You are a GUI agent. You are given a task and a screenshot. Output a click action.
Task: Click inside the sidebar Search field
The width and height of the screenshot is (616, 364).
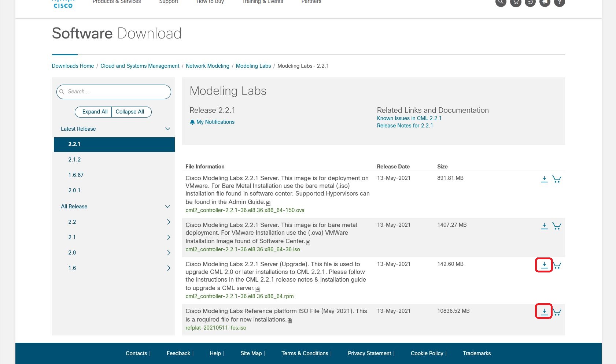114,92
